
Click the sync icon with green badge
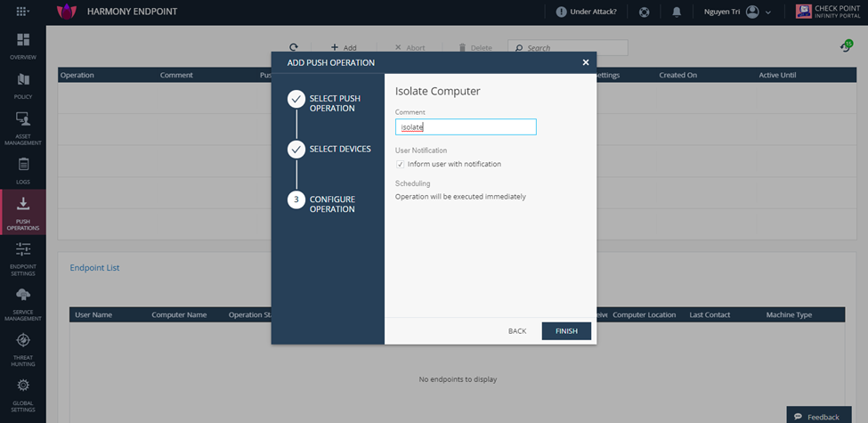(x=846, y=46)
